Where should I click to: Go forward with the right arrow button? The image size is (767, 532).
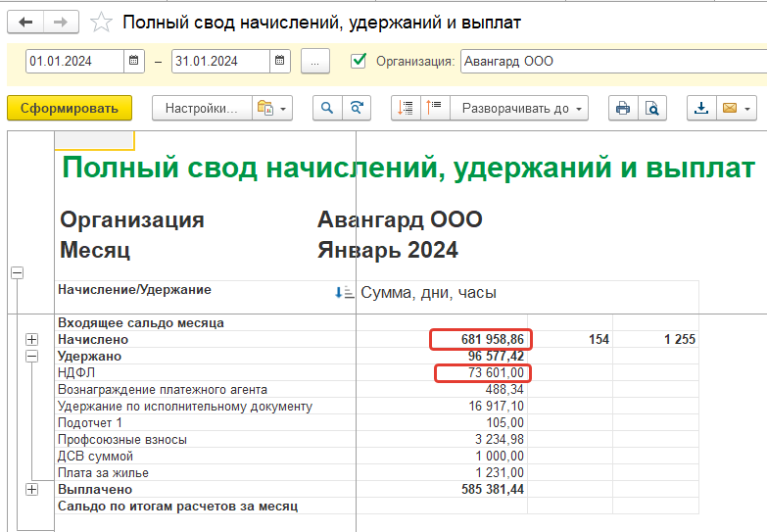tap(61, 23)
